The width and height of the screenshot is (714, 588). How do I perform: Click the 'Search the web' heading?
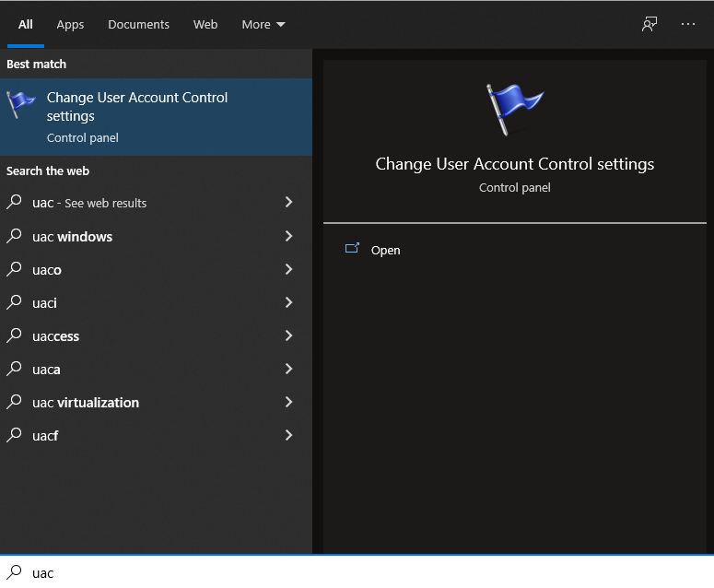click(48, 171)
